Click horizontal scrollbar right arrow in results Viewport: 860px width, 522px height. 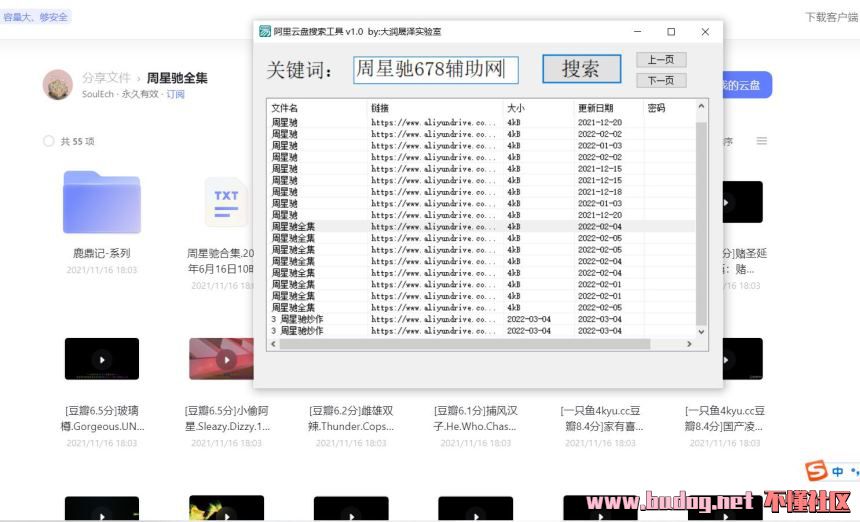tap(687, 344)
